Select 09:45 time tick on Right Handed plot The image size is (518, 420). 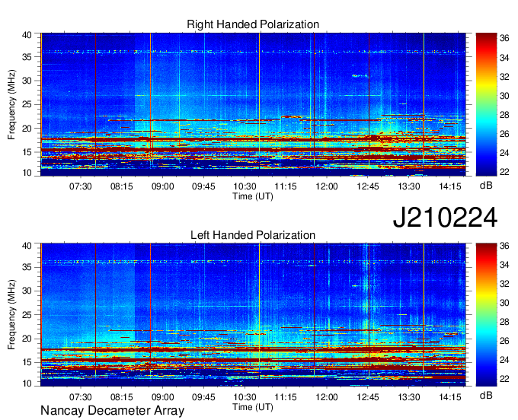point(203,186)
